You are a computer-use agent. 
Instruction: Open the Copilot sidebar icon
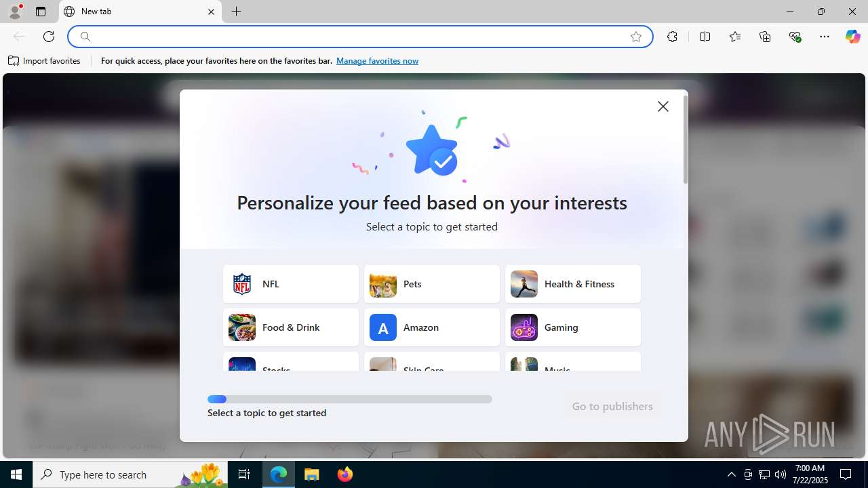(852, 37)
